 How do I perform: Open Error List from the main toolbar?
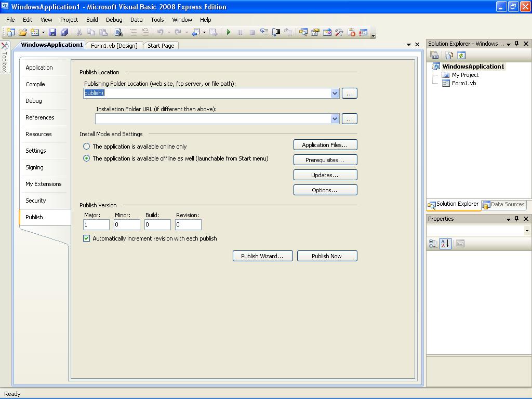[x=351, y=32]
